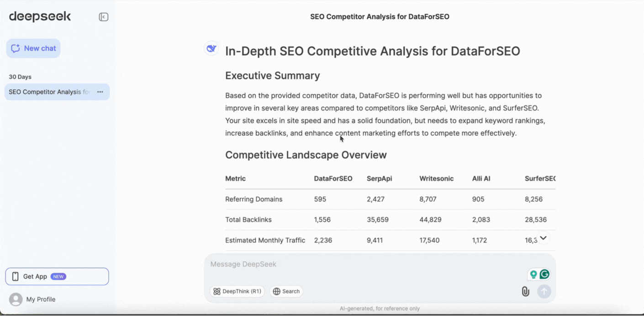644x316 pixels.
Task: Click the NEW badge on Get App
Action: 58,277
